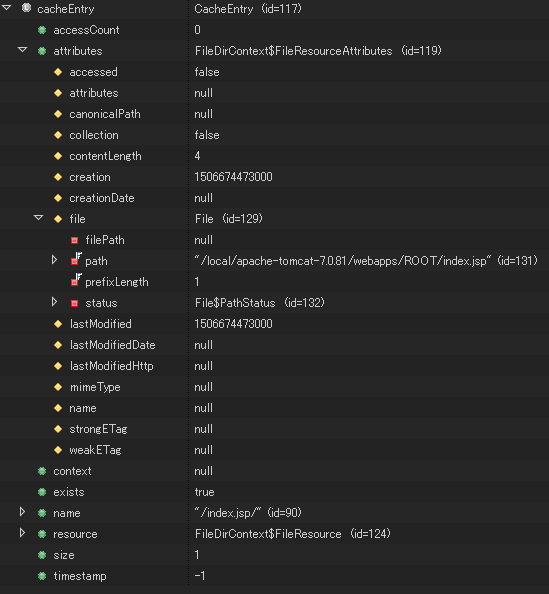Viewport: 549px width, 594px height.
Task: Click the red square icon beside filePath
Action: 74,240
